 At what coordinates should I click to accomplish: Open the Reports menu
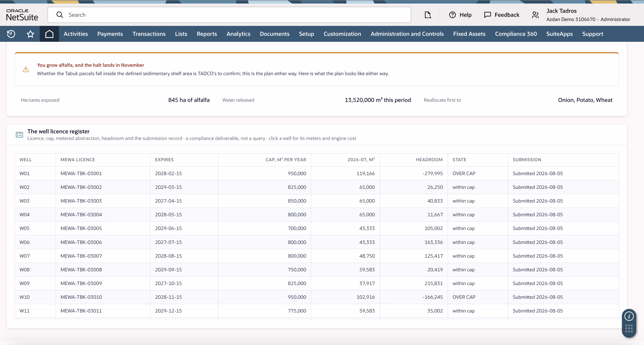tap(207, 34)
